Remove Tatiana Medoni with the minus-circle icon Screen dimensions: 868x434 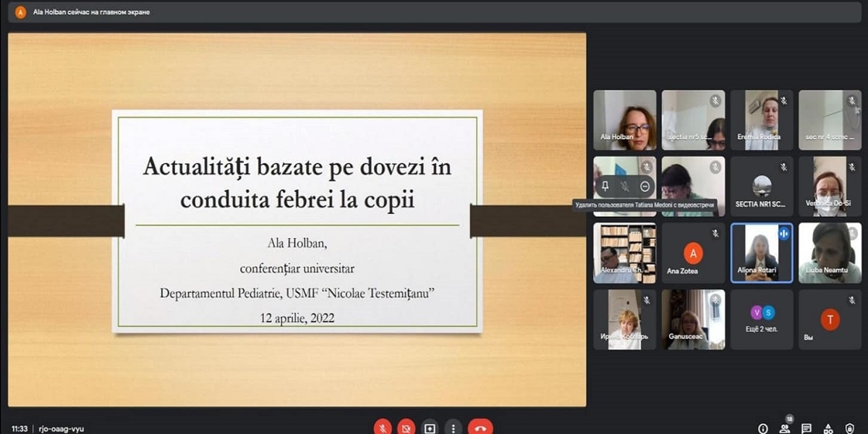pyautogui.click(x=645, y=187)
